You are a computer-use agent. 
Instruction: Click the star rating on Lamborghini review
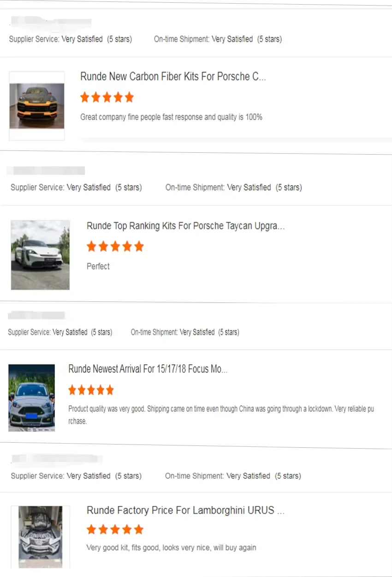tap(115, 529)
